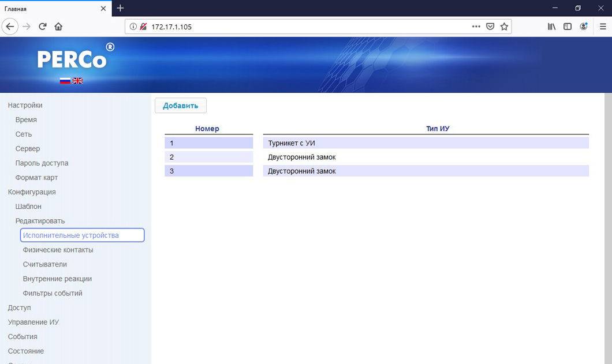The height and width of the screenshot is (364, 612).
Task: Select Физические контакты in the sidebar
Action: click(x=58, y=250)
